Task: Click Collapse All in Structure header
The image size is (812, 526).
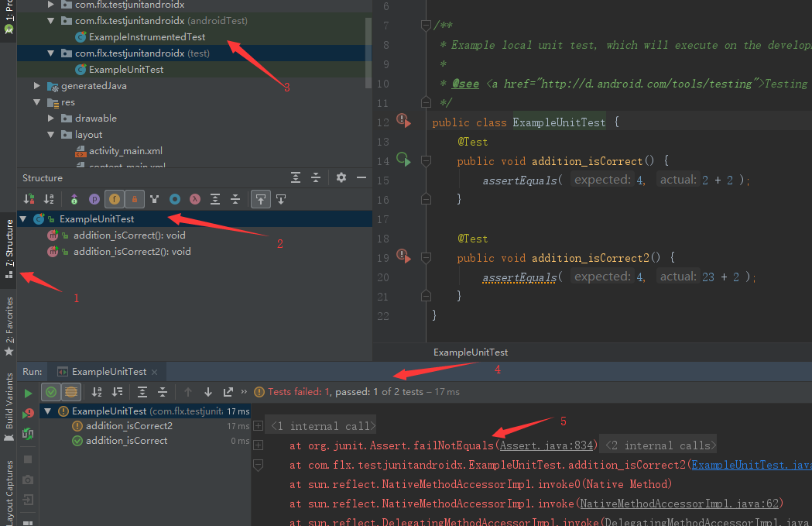Action: tap(316, 177)
